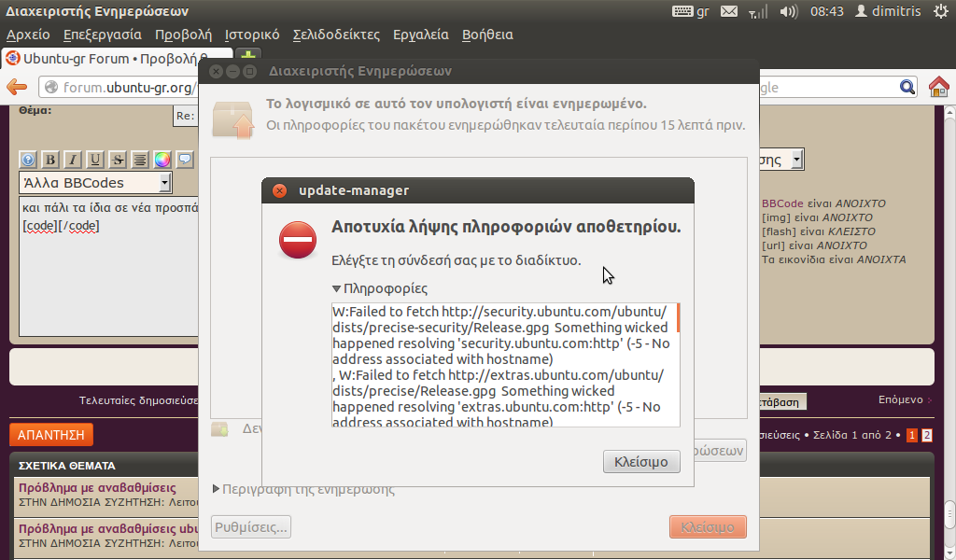The width and height of the screenshot is (956, 560).
Task: Open the 'Άλλα BBCodes' dropdown
Action: coord(95,183)
